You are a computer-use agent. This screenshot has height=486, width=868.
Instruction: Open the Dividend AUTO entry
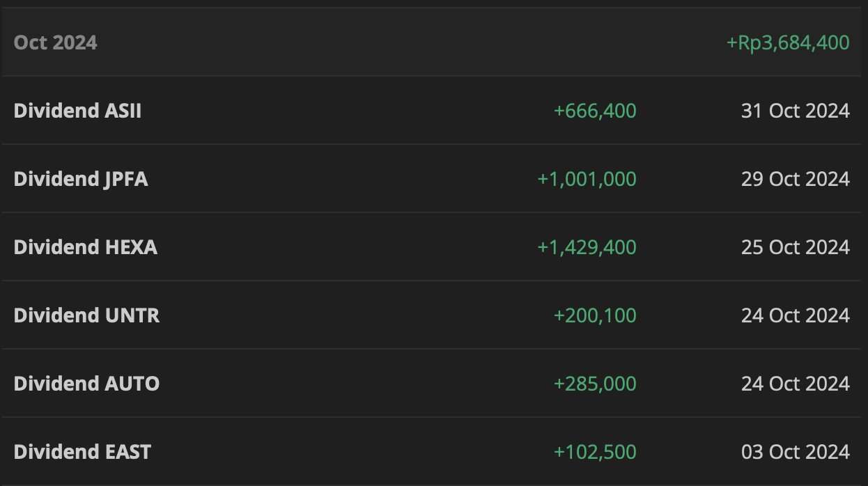point(86,384)
